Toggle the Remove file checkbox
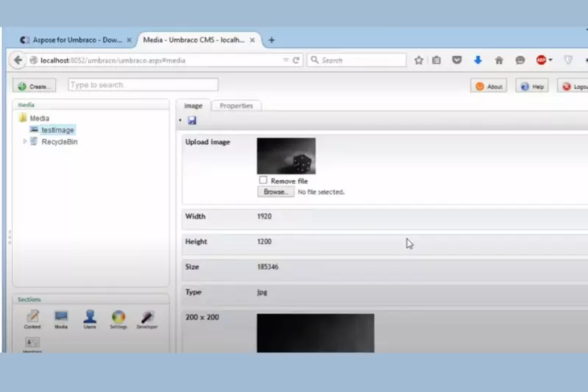The width and height of the screenshot is (588, 392). (x=263, y=180)
